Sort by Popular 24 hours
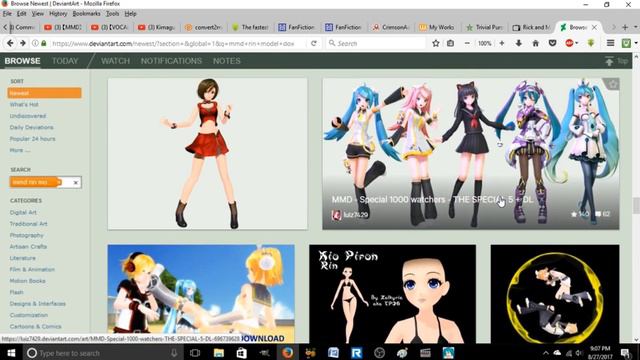 pos(32,139)
